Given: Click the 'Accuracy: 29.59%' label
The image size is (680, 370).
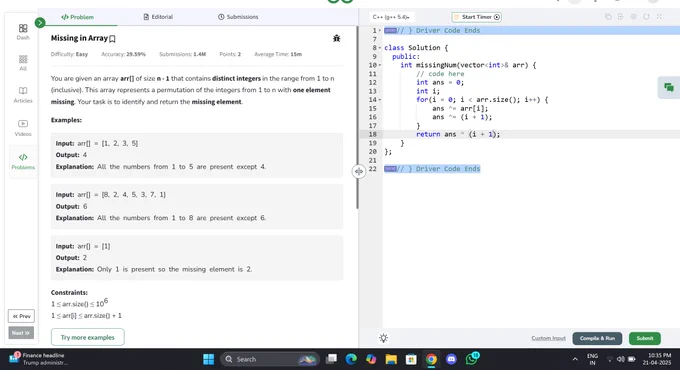Looking at the screenshot, I should [123, 54].
